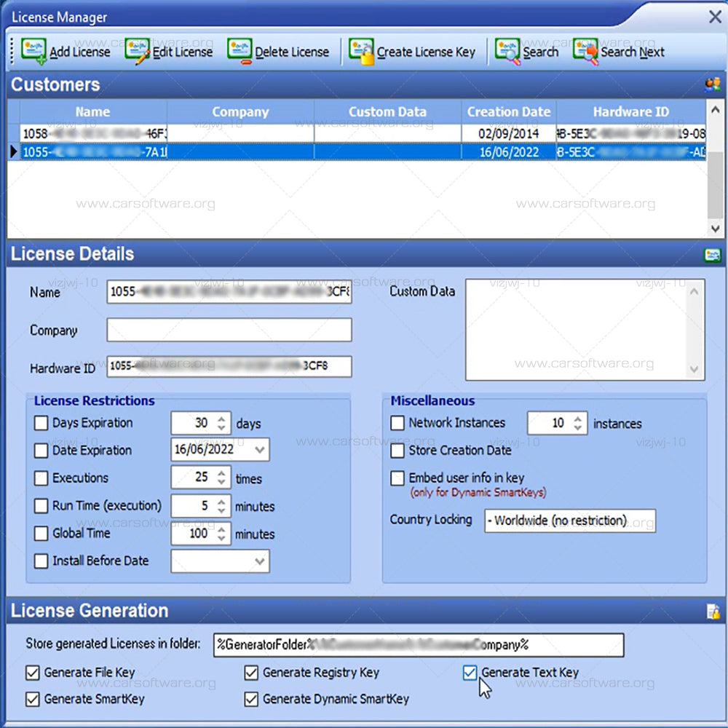Decrease the Global Time minutes value

click(221, 538)
